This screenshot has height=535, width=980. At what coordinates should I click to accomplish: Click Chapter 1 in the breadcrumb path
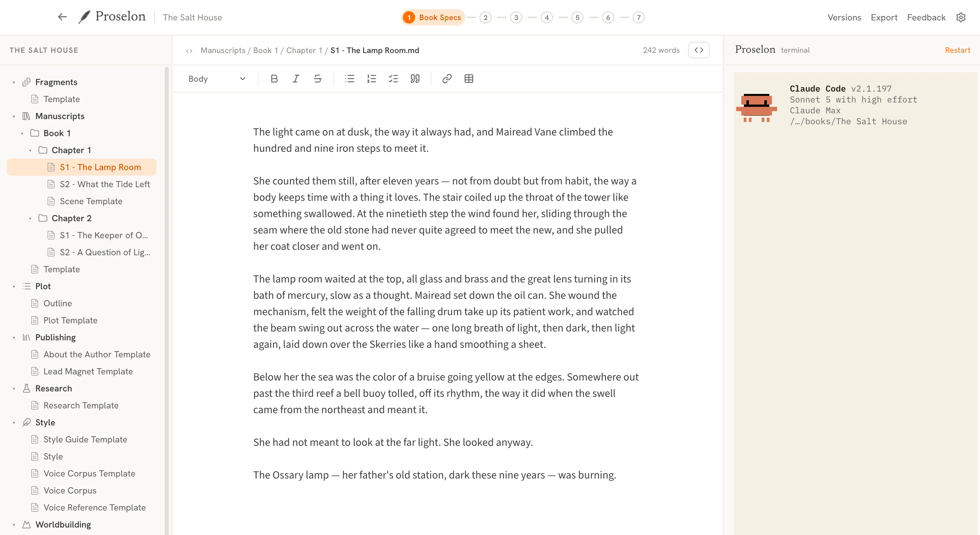pyautogui.click(x=304, y=50)
